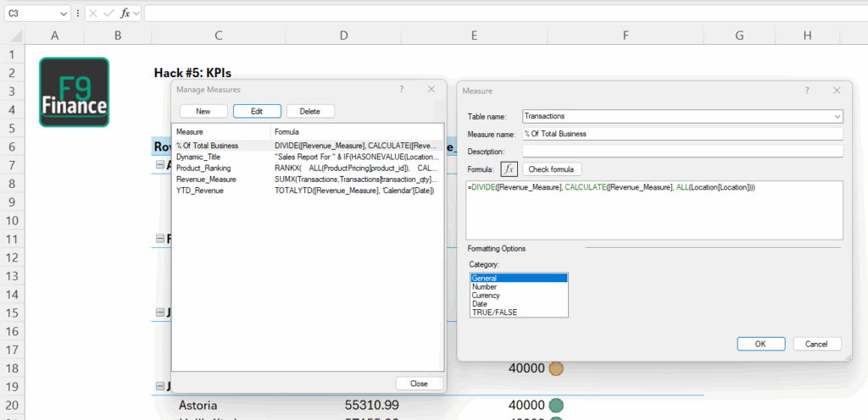Screen dimensions: 868x420
Task: Close the Manage Measures dialog with X
Action: (431, 89)
